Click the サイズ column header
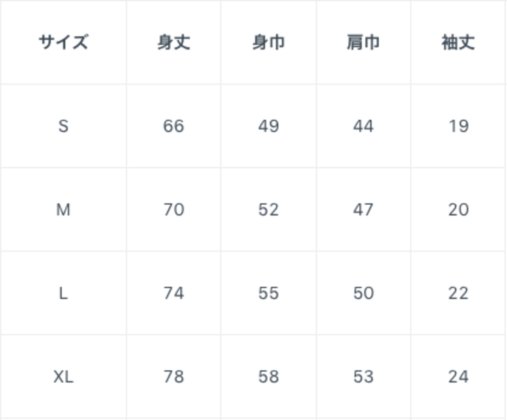507x420 pixels. [x=63, y=42]
